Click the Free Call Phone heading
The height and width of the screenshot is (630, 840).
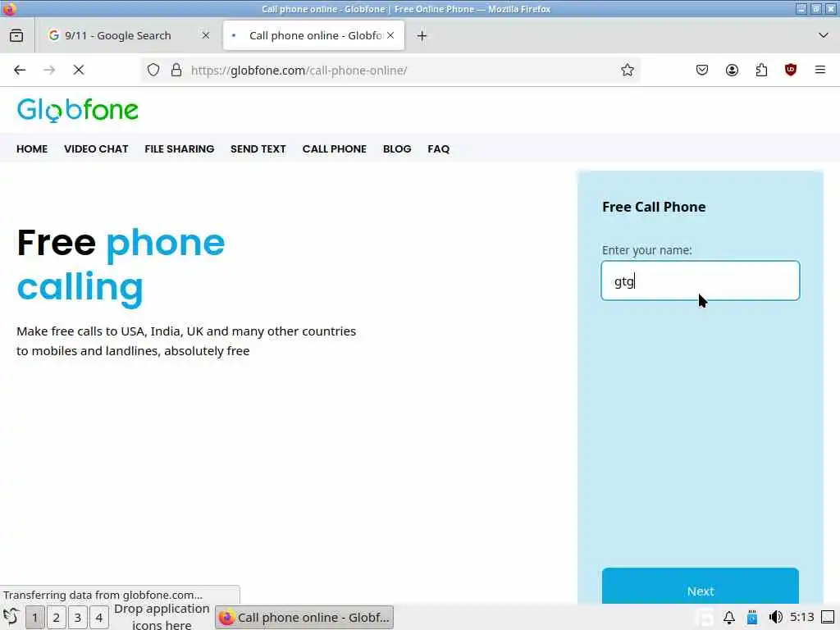point(654,207)
